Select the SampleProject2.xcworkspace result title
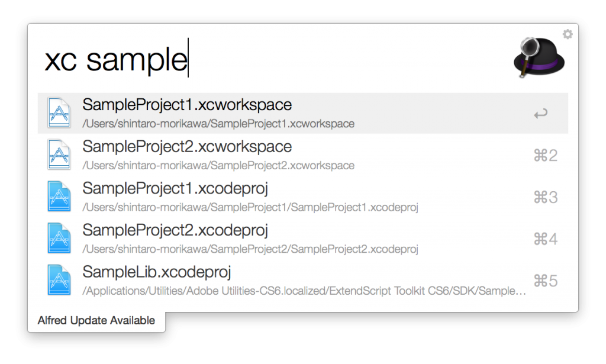Image resolution: width=606 pixels, height=364 pixels. tap(187, 147)
